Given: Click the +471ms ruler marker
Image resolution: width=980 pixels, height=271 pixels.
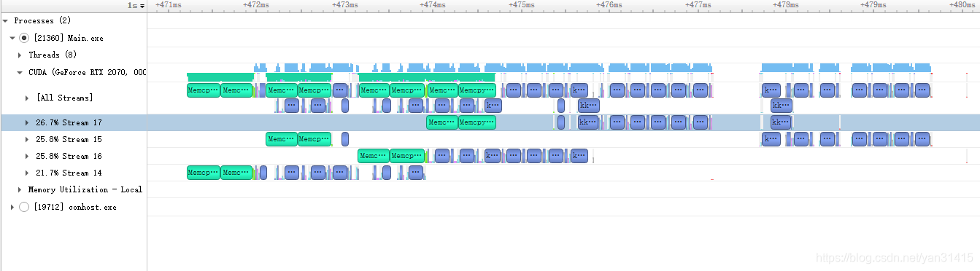Looking at the screenshot, I should coord(169,4).
